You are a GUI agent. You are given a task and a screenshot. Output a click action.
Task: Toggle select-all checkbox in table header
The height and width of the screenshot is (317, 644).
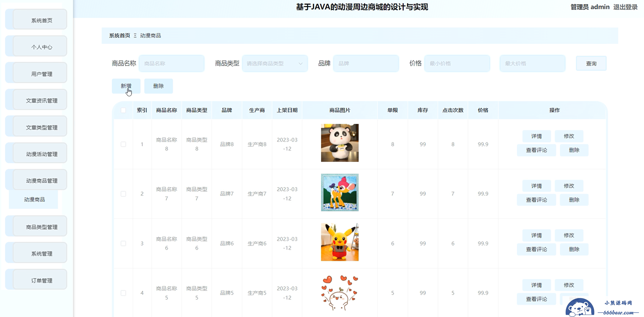[x=123, y=110]
